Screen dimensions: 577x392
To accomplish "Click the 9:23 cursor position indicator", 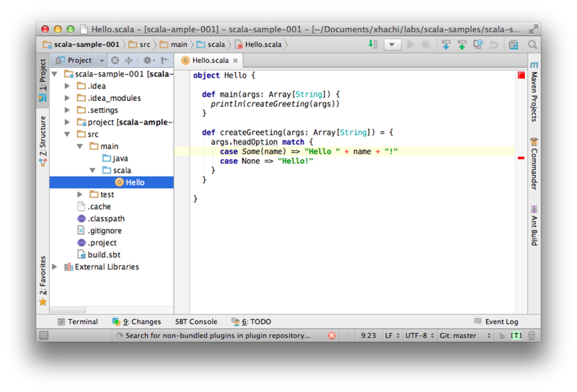I will tap(369, 336).
